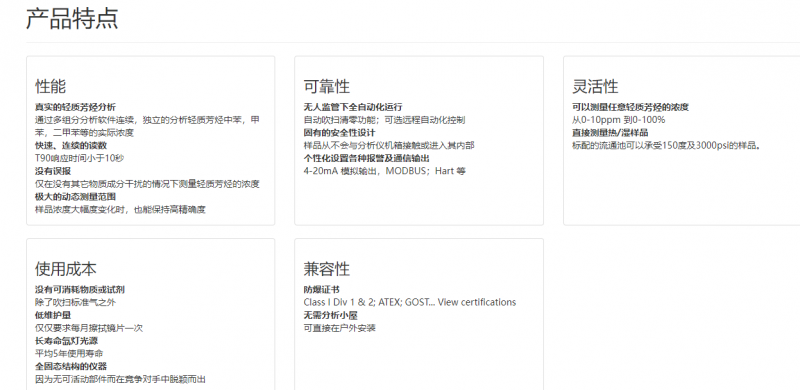Click the 可靠性 card title

coord(327,86)
